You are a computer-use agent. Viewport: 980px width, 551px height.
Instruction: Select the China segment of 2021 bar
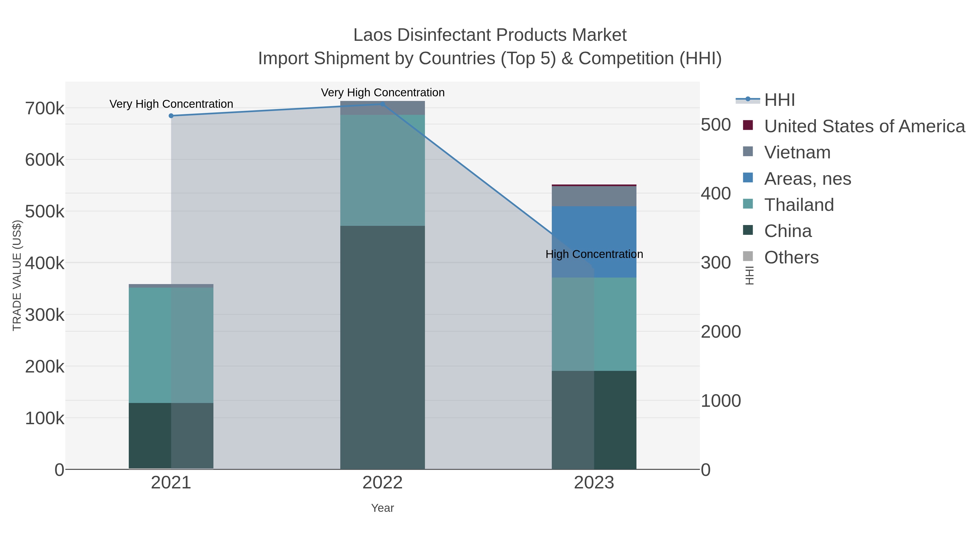(171, 436)
